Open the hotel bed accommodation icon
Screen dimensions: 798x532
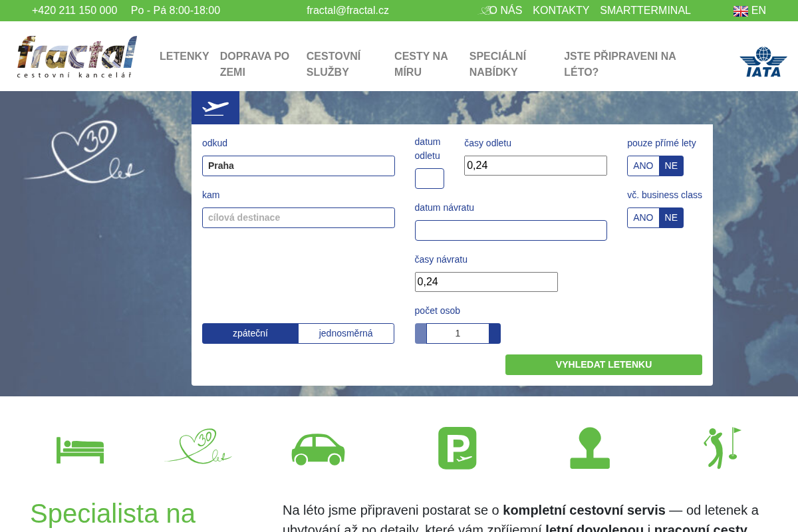click(x=80, y=450)
